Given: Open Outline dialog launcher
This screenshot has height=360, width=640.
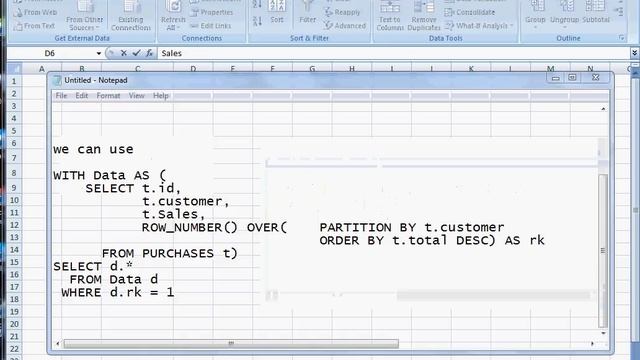Looking at the screenshot, I should (622, 38).
